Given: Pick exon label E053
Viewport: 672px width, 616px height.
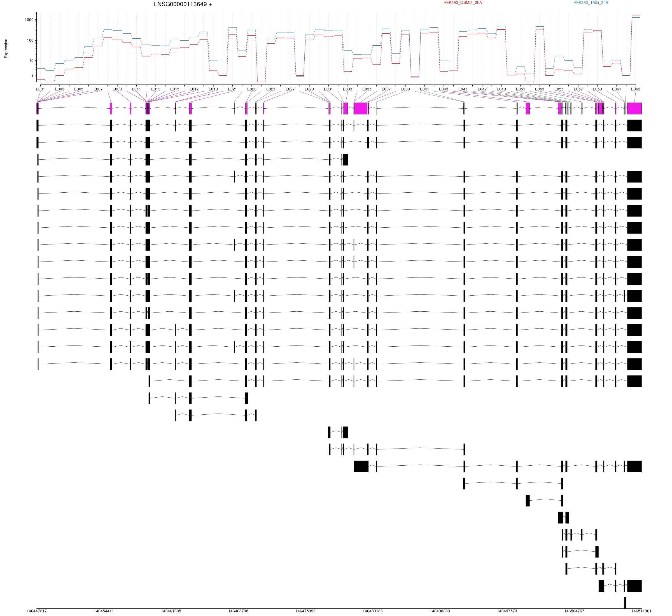Looking at the screenshot, I should [x=539, y=89].
